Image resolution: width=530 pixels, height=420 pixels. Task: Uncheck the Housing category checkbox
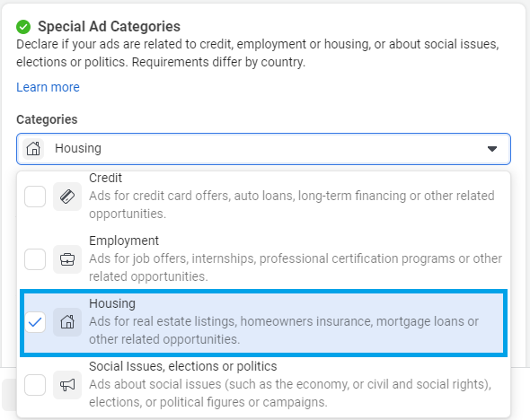click(35, 322)
